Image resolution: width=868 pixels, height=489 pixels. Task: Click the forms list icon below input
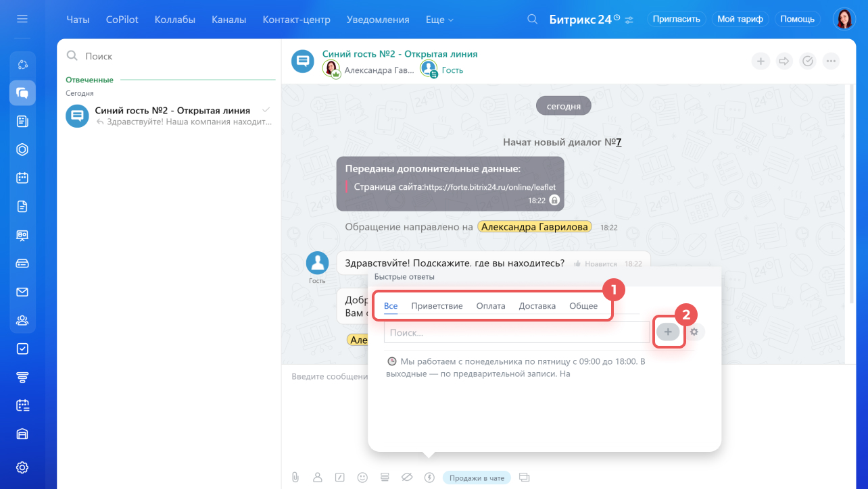385,478
